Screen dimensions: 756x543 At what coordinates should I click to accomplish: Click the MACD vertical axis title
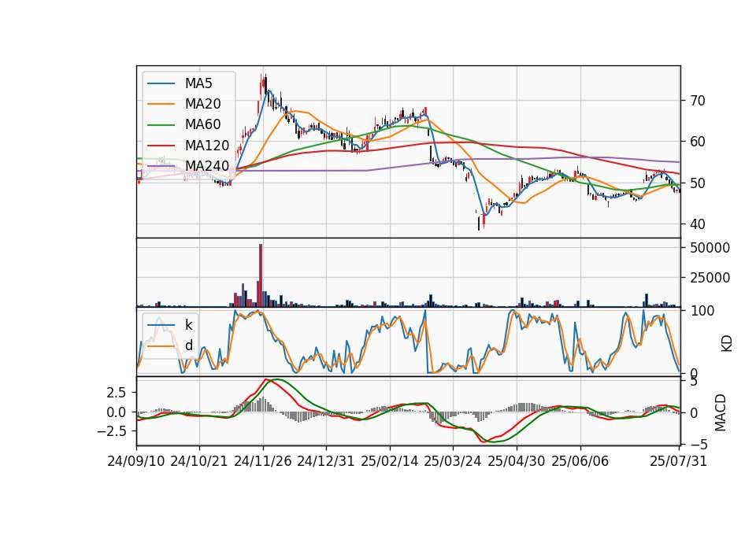point(721,412)
